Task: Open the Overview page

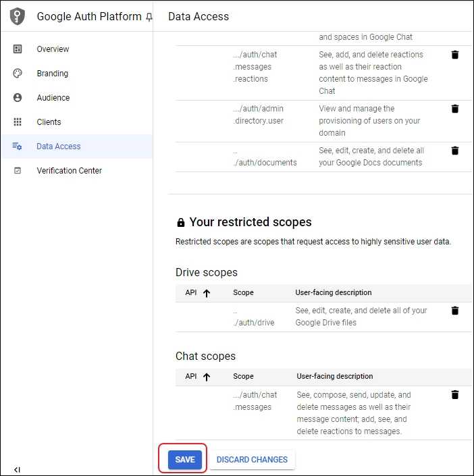Action: point(53,49)
